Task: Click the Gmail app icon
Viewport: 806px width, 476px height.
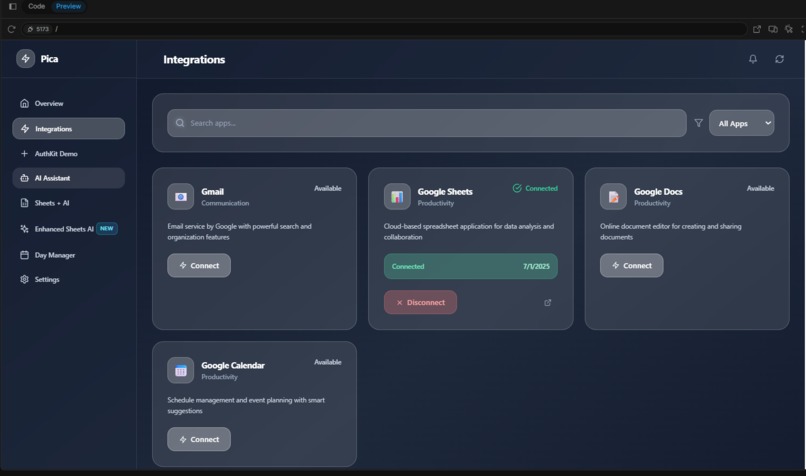Action: [180, 196]
